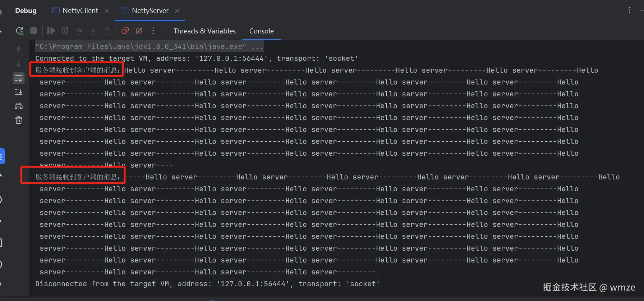Open Debug tool window options menu

629,10
